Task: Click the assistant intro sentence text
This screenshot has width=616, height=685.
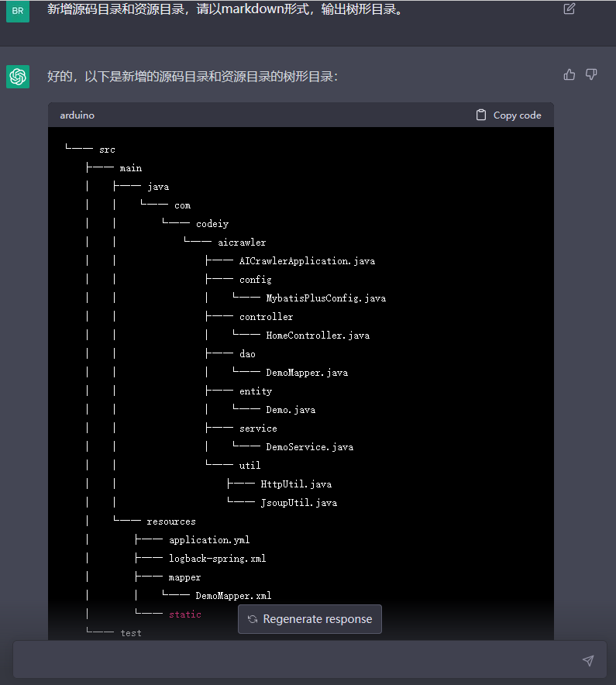Action: point(193,77)
